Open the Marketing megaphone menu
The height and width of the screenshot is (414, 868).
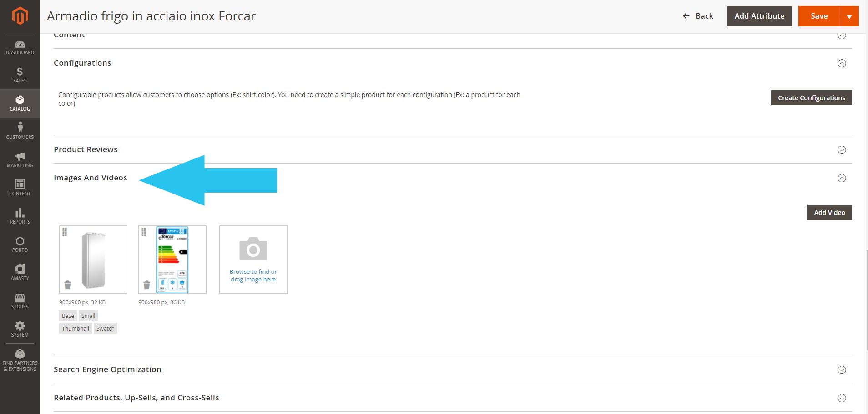[20, 159]
